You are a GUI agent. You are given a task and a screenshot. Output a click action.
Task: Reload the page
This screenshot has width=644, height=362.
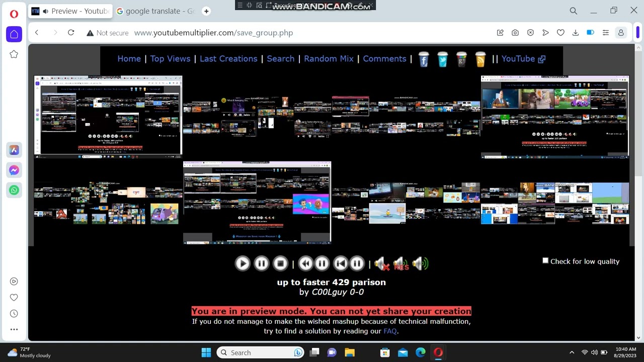coord(71,33)
